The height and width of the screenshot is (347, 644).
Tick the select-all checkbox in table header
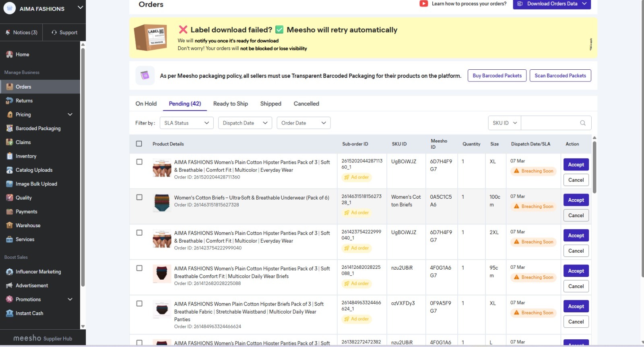coord(139,144)
